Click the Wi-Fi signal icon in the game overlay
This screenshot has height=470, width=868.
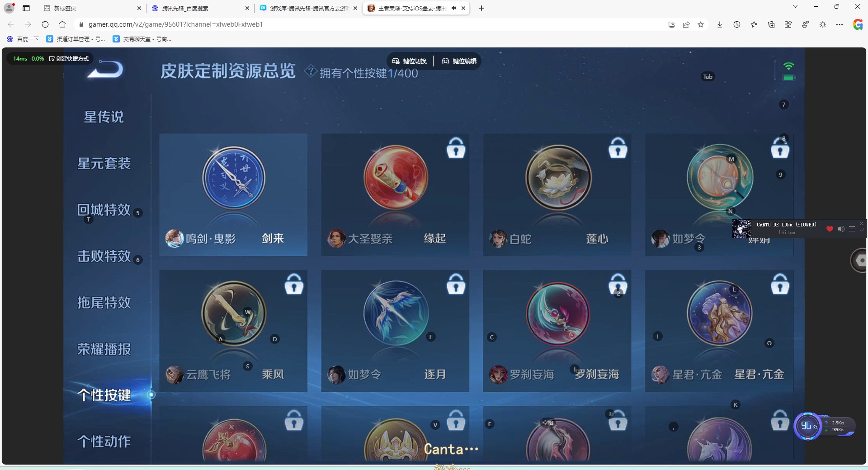point(789,66)
